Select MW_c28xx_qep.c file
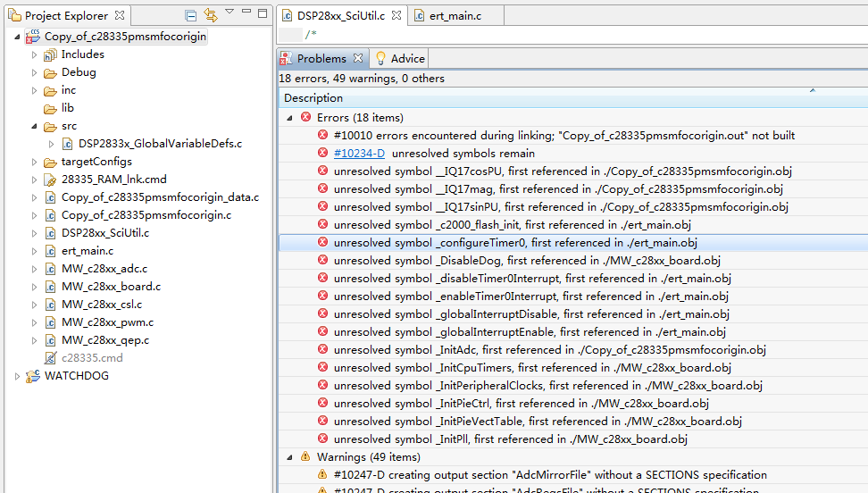 [x=105, y=340]
